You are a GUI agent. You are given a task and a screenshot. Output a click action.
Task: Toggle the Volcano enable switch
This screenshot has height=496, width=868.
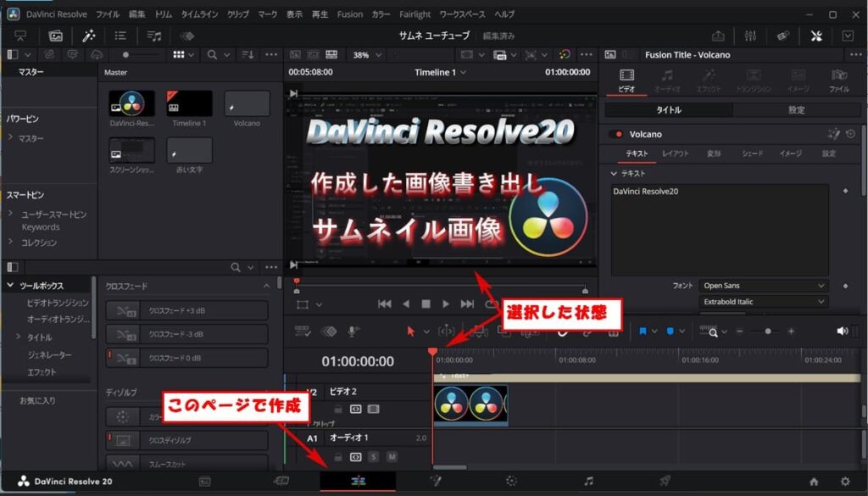click(615, 134)
